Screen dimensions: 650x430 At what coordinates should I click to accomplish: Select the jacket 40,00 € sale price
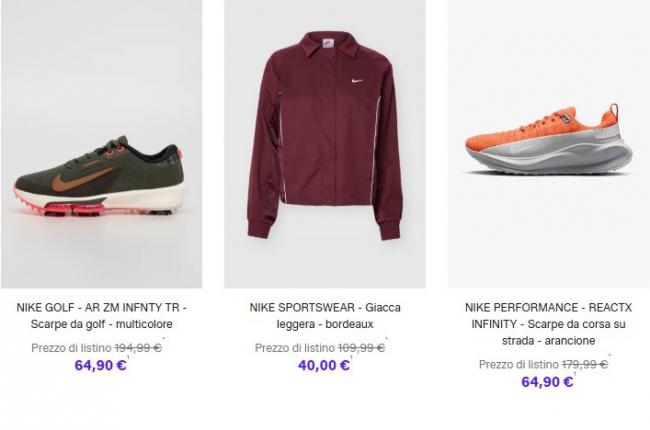[x=324, y=365]
